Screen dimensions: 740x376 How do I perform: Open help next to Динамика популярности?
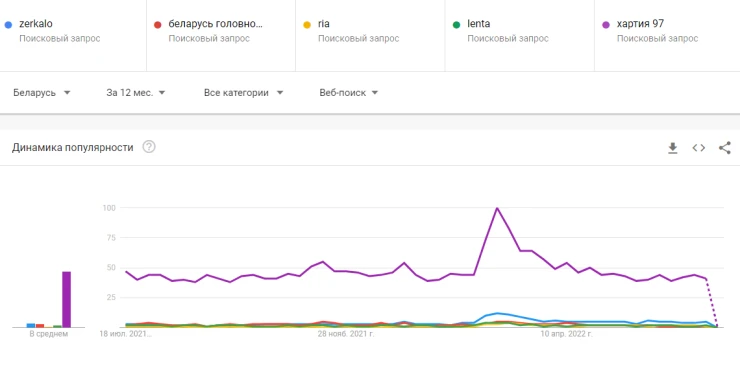149,147
